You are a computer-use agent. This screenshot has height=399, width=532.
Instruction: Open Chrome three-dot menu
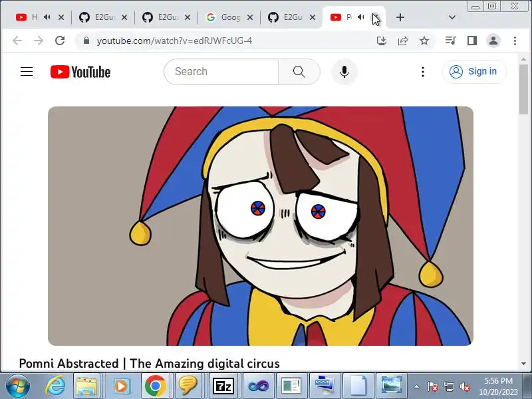515,41
